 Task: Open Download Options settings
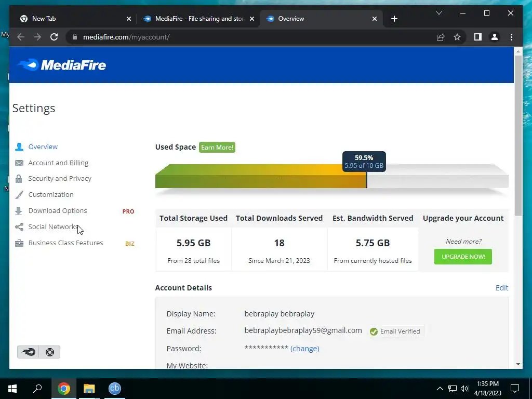tap(58, 211)
